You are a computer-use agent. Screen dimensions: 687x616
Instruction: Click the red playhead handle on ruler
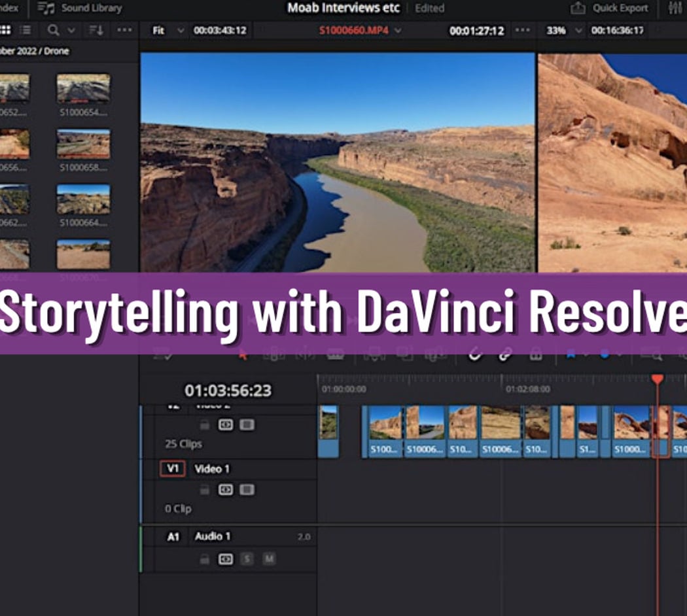pyautogui.click(x=657, y=379)
